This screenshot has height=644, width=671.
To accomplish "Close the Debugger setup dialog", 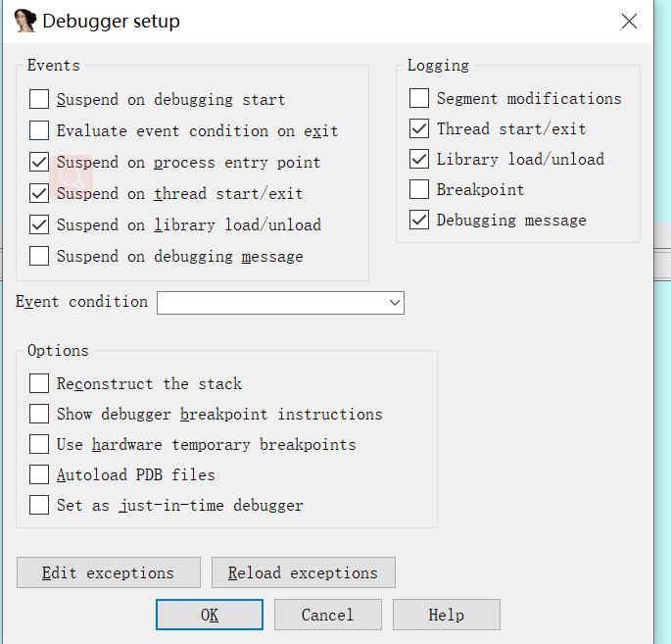I will [x=629, y=21].
